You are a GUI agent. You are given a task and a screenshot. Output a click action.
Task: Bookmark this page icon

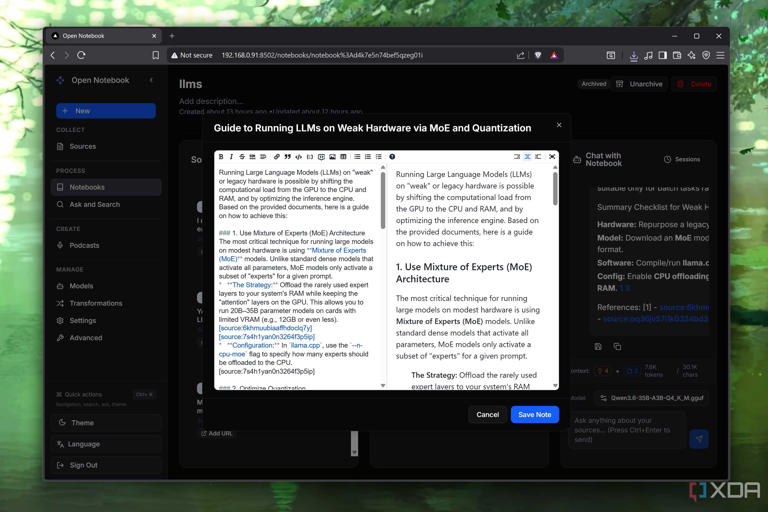tap(156, 55)
